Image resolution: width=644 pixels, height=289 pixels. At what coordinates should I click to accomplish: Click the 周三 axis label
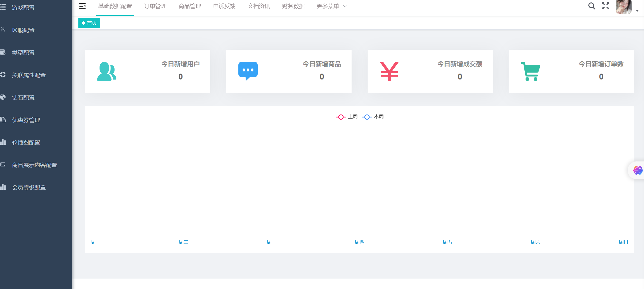(x=272, y=242)
